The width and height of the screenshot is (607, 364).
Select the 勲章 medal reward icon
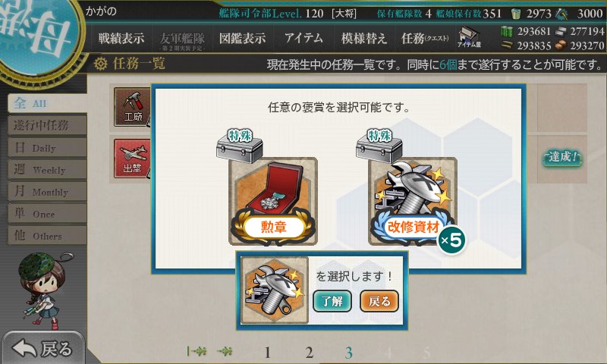[x=273, y=201]
